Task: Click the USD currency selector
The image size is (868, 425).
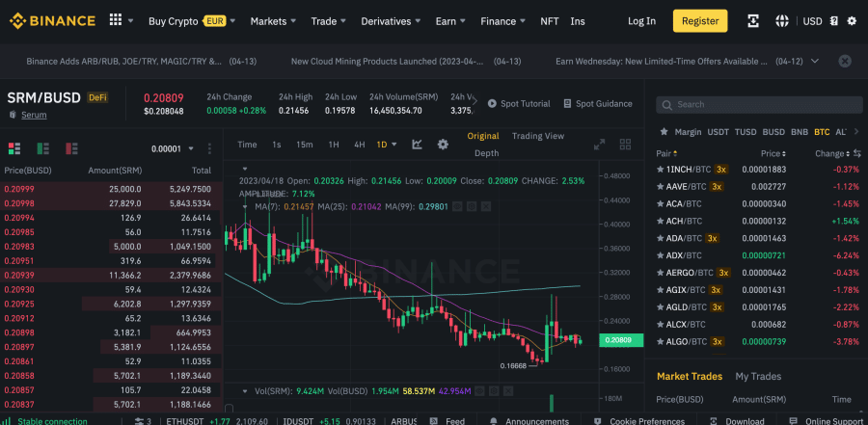Action: point(812,21)
